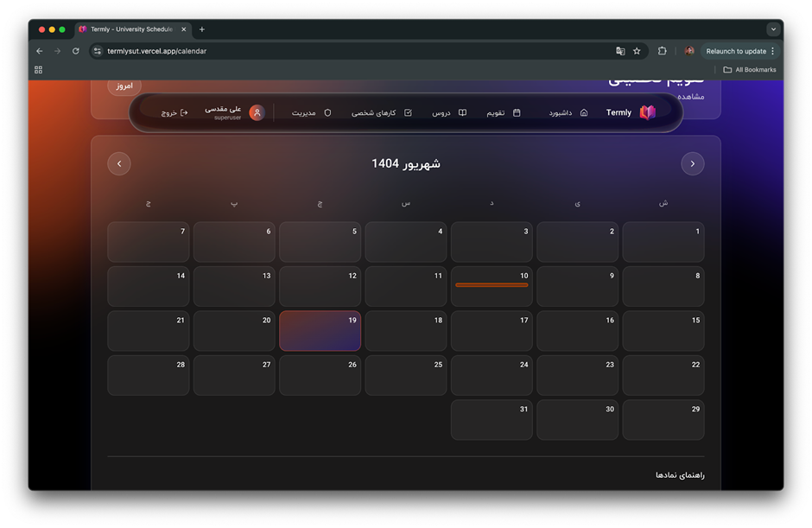
Task: Open the تقویم calendar nav item
Action: (504, 112)
